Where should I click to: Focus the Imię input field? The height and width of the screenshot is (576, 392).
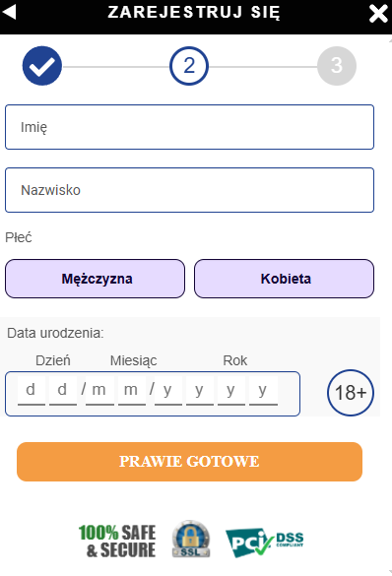pyautogui.click(x=189, y=127)
